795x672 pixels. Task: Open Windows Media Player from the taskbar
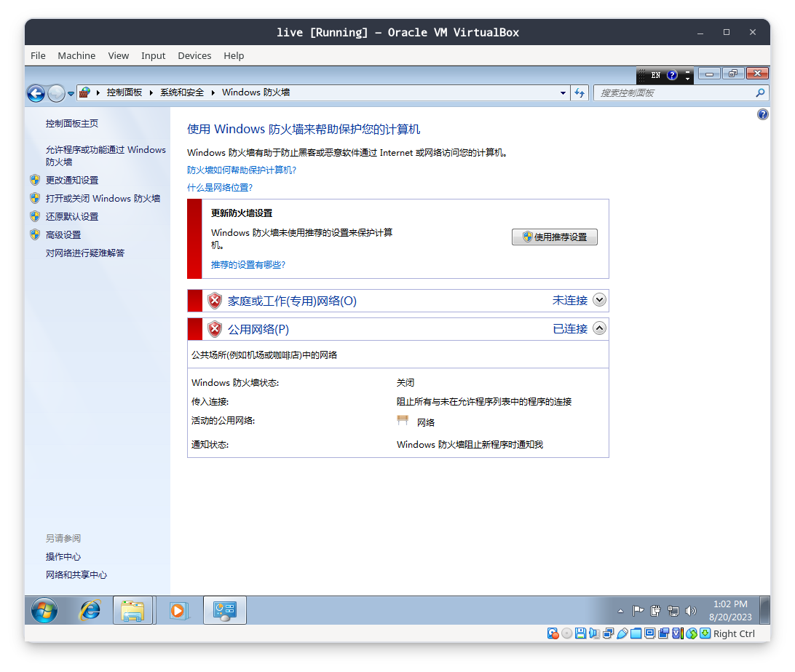coord(178,610)
